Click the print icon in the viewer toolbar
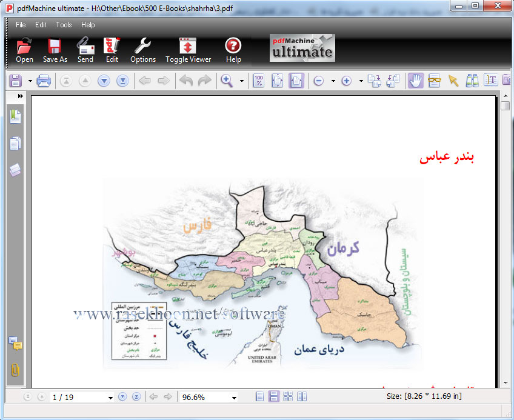514x420 pixels. point(44,81)
